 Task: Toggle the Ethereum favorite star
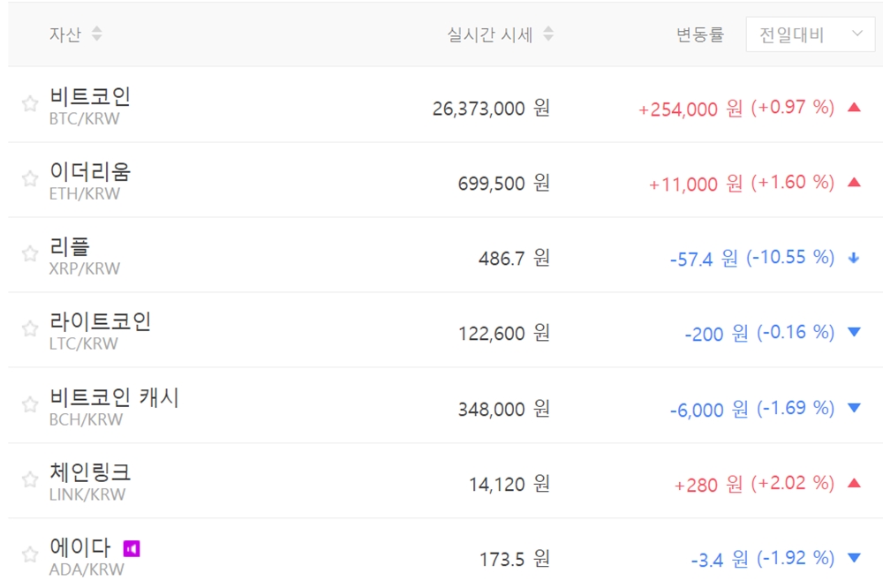30,179
